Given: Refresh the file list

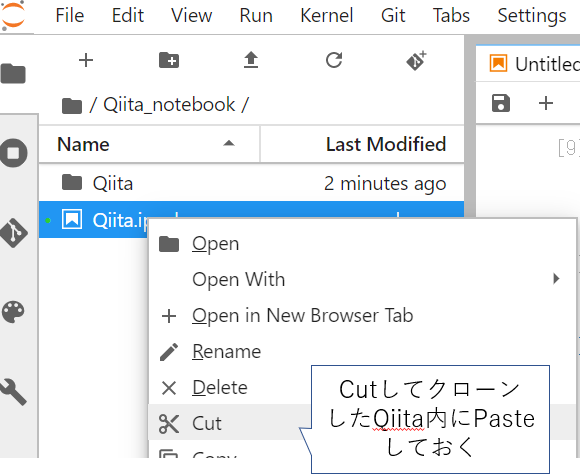Looking at the screenshot, I should coord(334,60).
